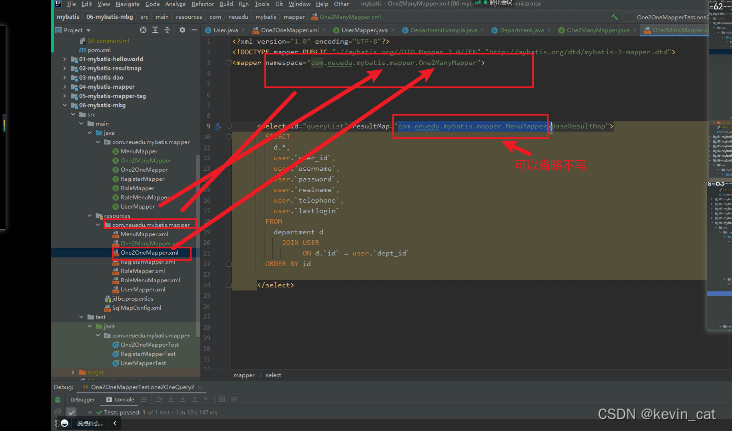
Task: Open the Tools menu
Action: point(262,4)
